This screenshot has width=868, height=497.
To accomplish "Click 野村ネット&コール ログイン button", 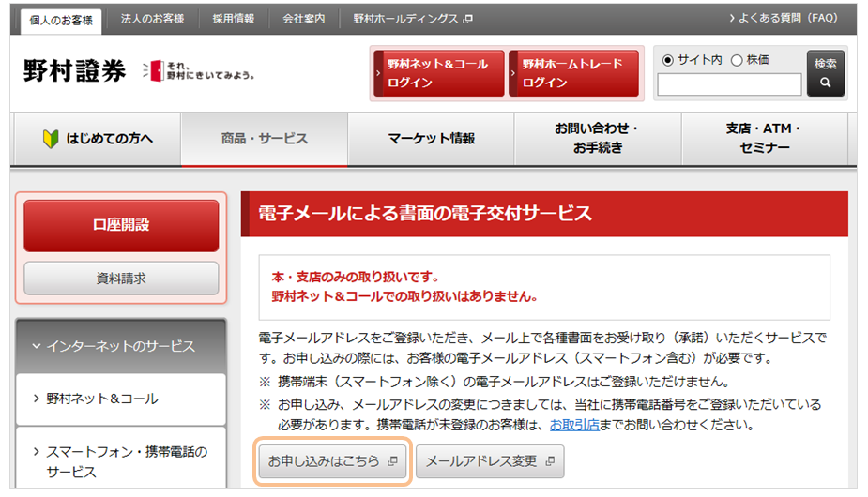I will pos(438,73).
